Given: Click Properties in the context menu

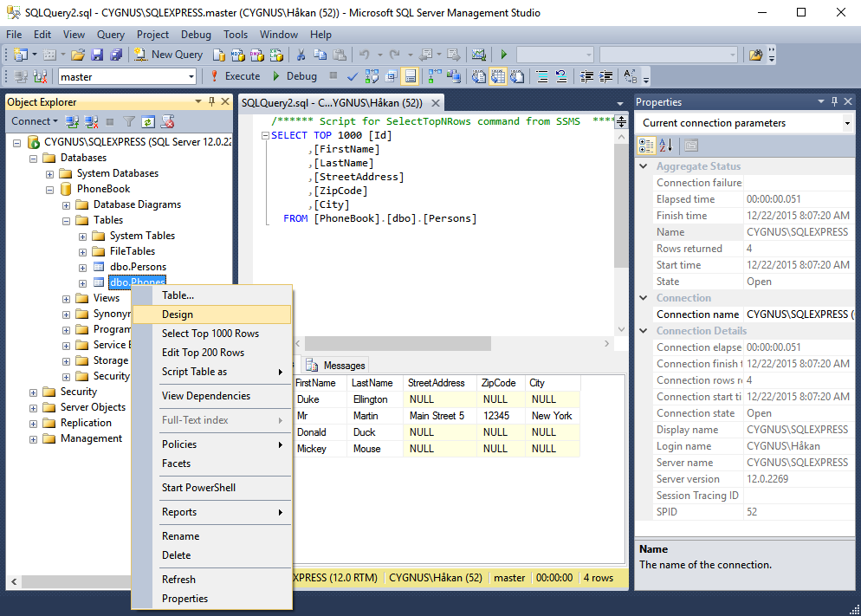Looking at the screenshot, I should (211, 599).
